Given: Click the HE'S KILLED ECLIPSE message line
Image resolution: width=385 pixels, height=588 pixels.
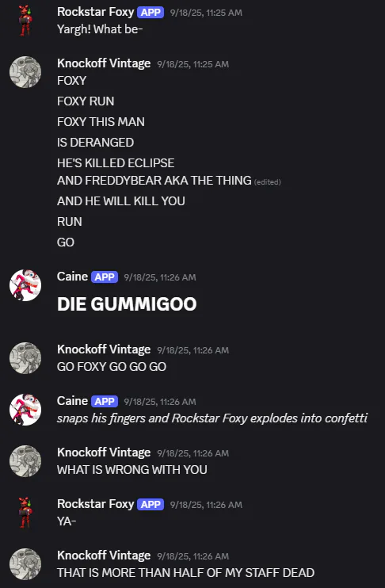Looking at the screenshot, I should pos(116,163).
